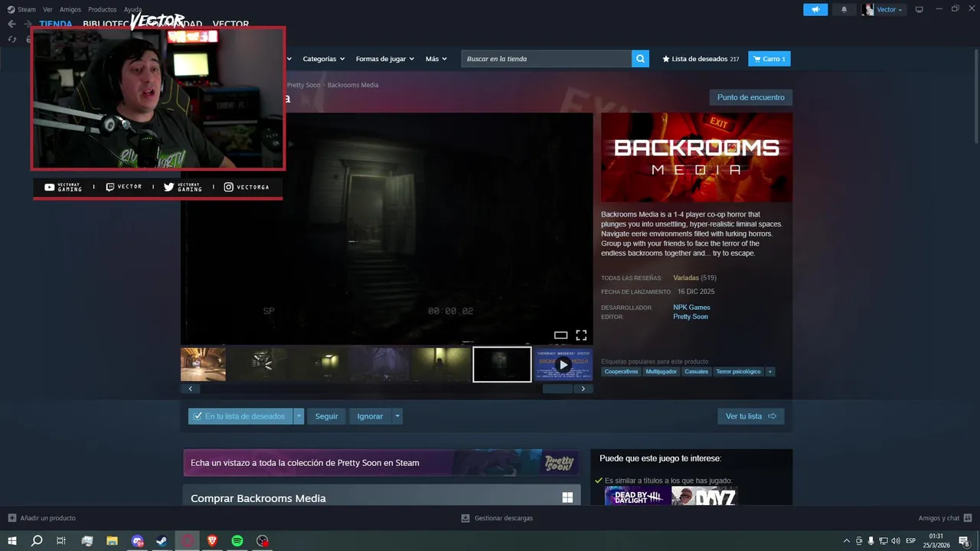The height and width of the screenshot is (551, 980).
Task: Show hidden system tray icons
Action: (846, 541)
